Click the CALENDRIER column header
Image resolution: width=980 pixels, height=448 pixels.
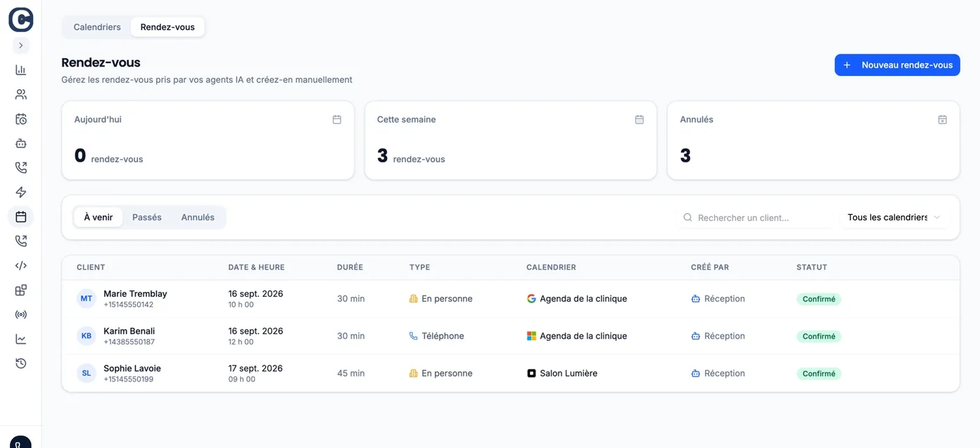(x=551, y=267)
